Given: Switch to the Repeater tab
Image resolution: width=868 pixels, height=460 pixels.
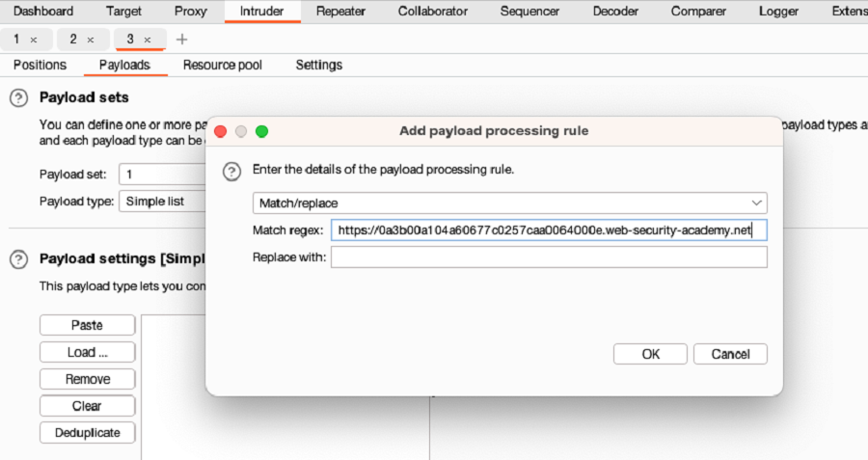Looking at the screenshot, I should click(340, 11).
